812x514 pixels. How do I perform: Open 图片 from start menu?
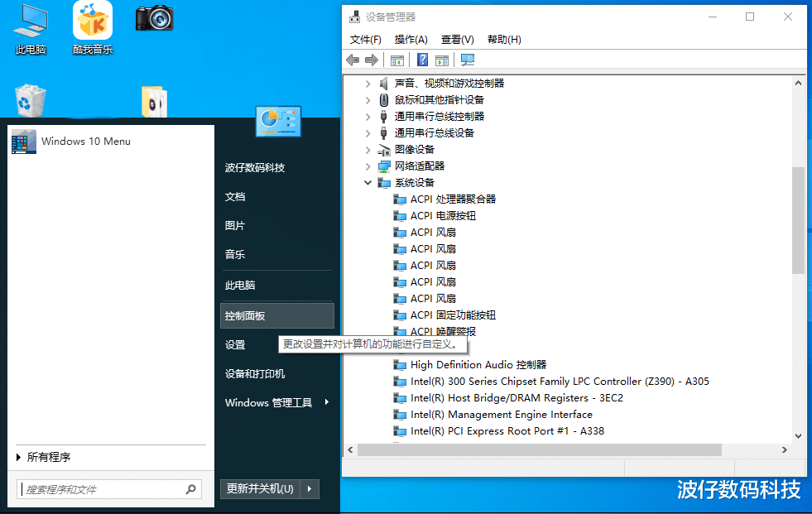[x=235, y=226]
